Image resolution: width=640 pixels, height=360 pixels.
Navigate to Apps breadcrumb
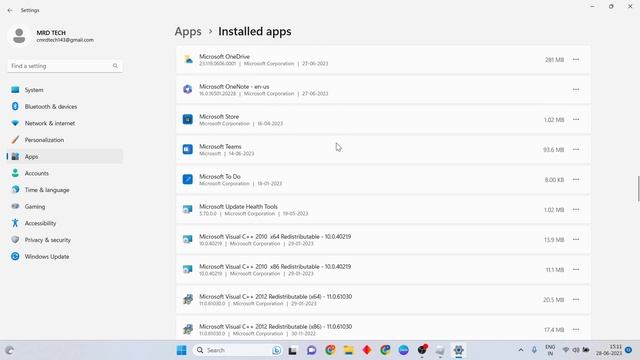point(188,31)
